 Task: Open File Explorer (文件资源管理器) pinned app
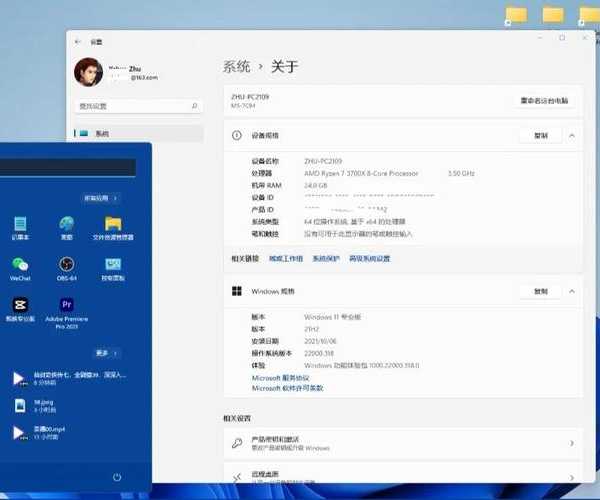tap(113, 228)
